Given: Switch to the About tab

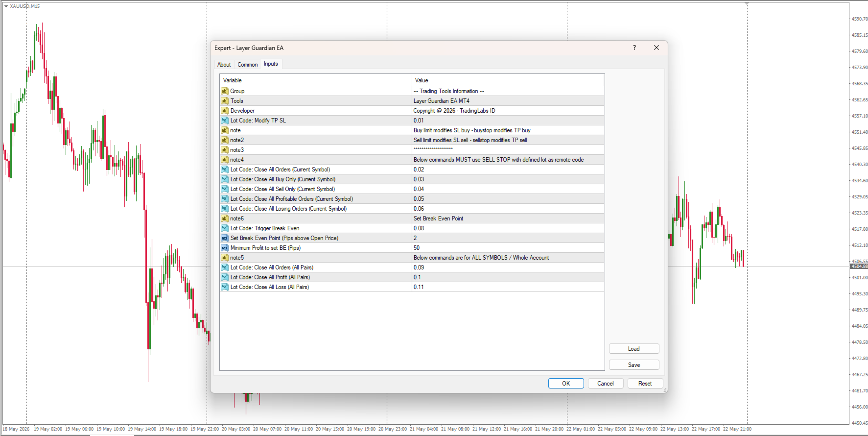Looking at the screenshot, I should 224,65.
